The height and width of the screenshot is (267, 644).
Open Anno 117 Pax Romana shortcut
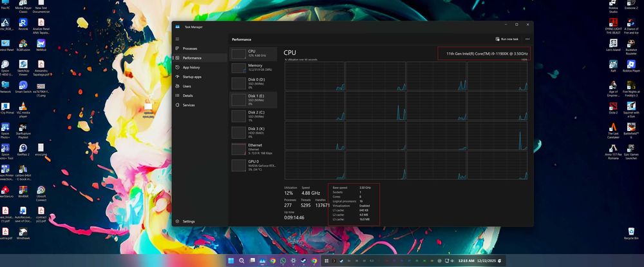613,152
